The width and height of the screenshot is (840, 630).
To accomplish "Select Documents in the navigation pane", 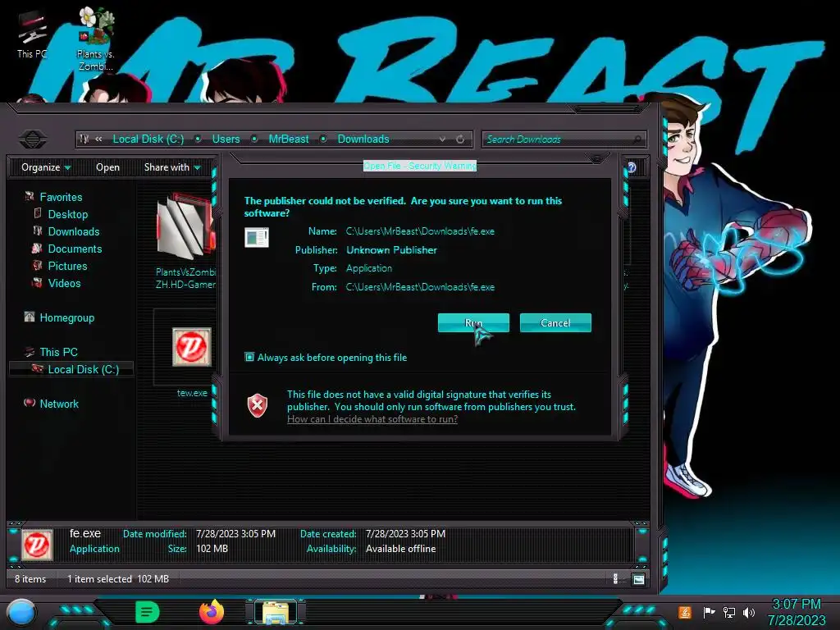I will pos(75,249).
